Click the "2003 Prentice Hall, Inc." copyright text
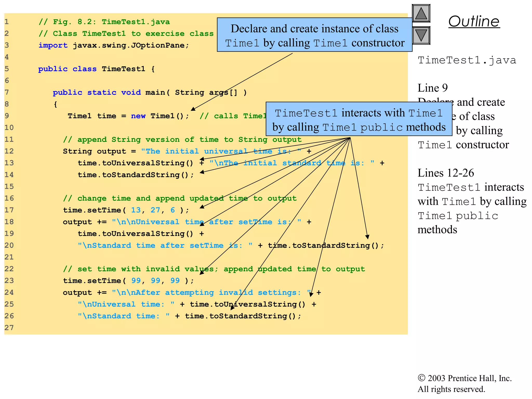This screenshot has width=532, height=399. click(469, 378)
